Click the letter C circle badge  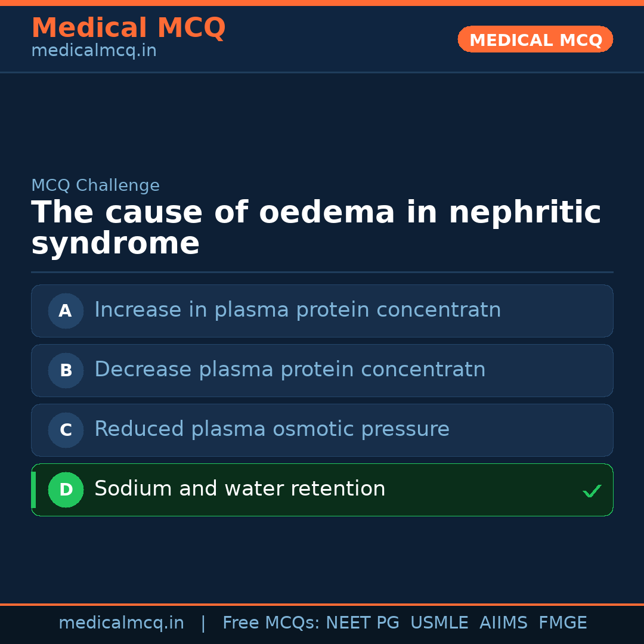coord(66,430)
